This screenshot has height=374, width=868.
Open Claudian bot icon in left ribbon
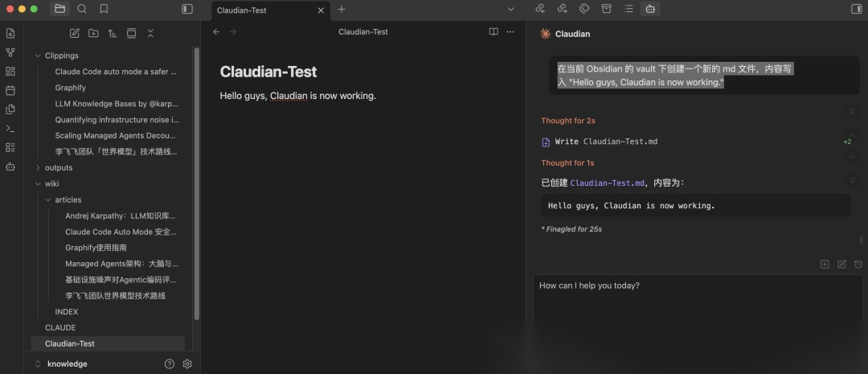coord(10,166)
